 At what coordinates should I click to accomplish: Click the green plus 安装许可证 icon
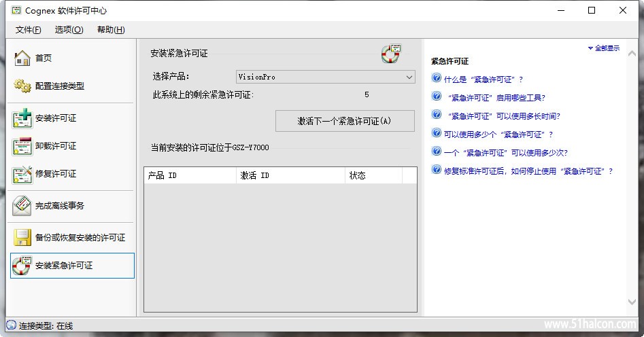(x=22, y=118)
